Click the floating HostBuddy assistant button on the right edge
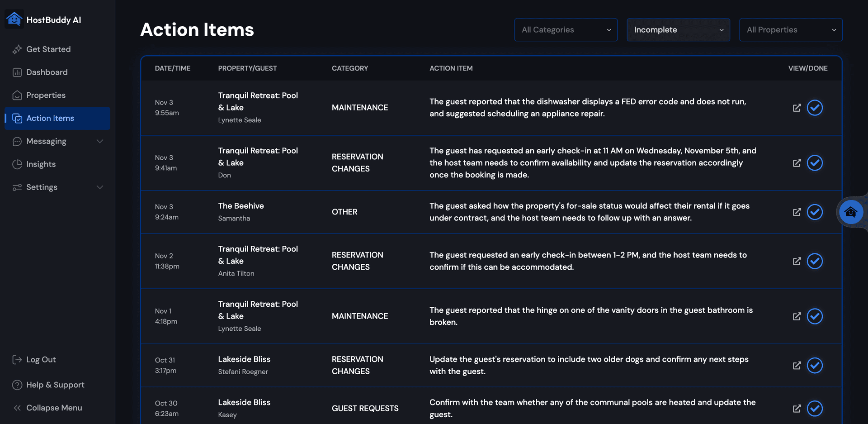The height and width of the screenshot is (424, 868). (851, 212)
